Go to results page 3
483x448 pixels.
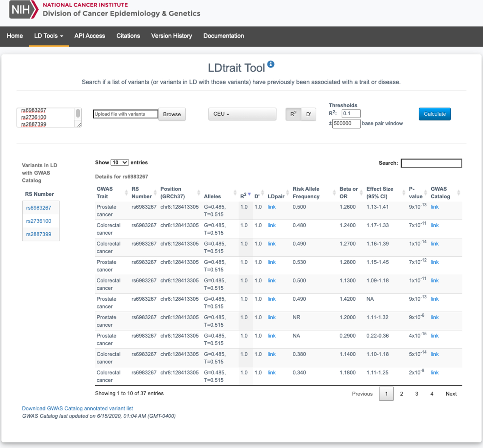(x=417, y=394)
